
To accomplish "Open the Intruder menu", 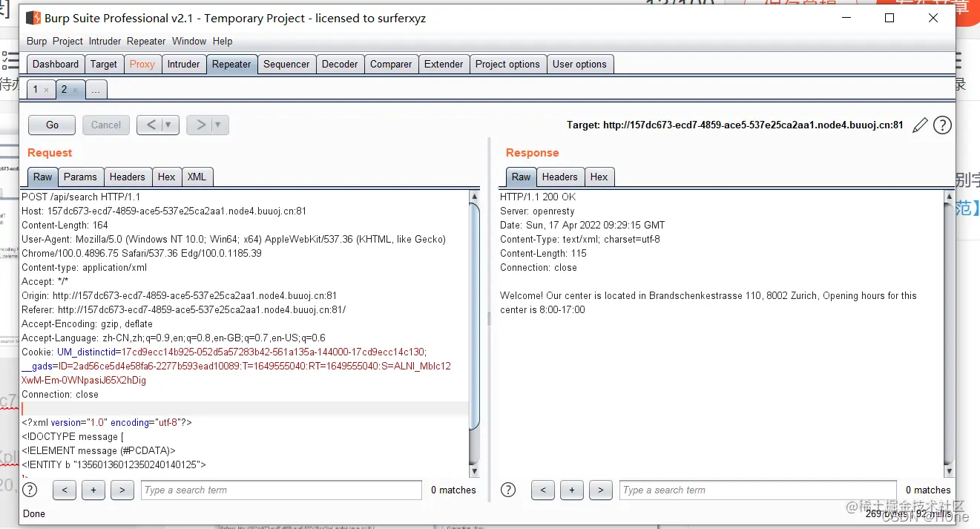I will 105,41.
